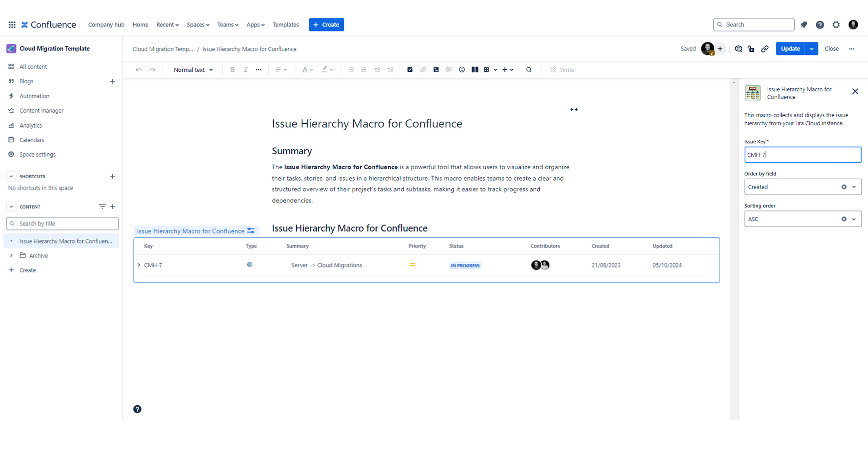868x449 pixels.
Task: Toggle page width arrows icon
Action: (574, 109)
